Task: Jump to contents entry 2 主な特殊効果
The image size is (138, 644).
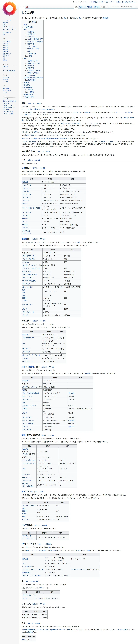Action: [x=28, y=27]
